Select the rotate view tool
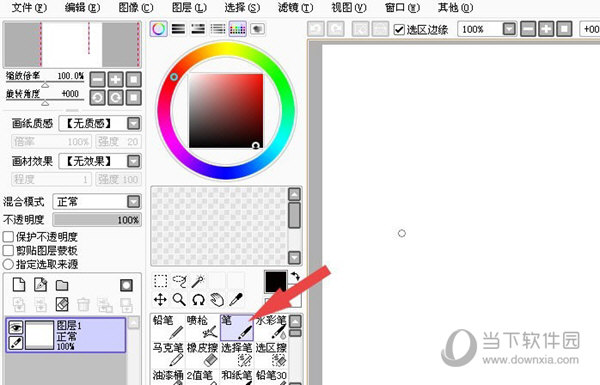The height and width of the screenshot is (385, 600). pyautogui.click(x=198, y=300)
